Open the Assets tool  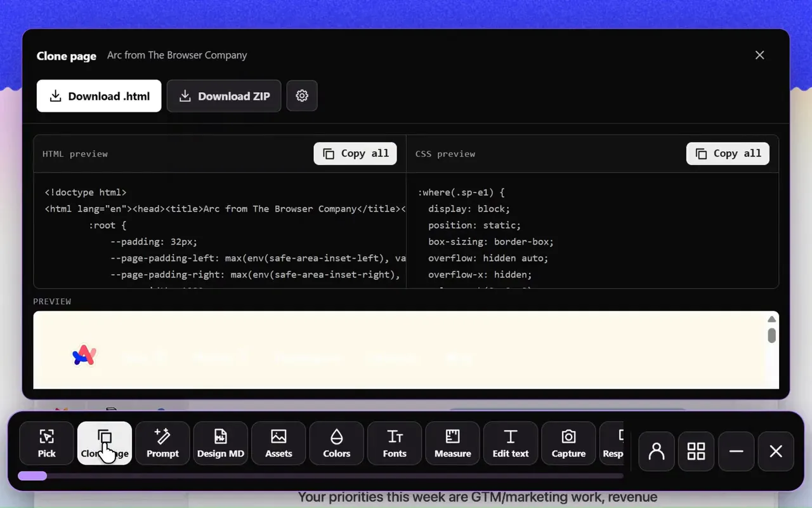pos(278,443)
